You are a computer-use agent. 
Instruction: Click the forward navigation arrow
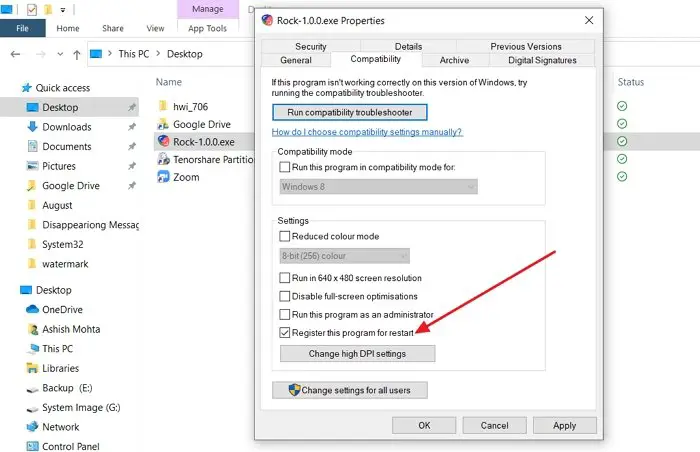(x=41, y=54)
